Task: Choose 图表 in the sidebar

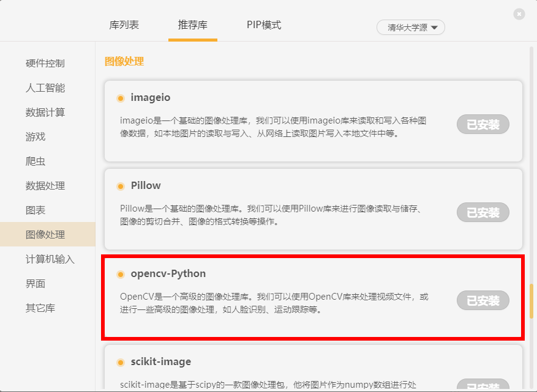Action: coord(36,210)
